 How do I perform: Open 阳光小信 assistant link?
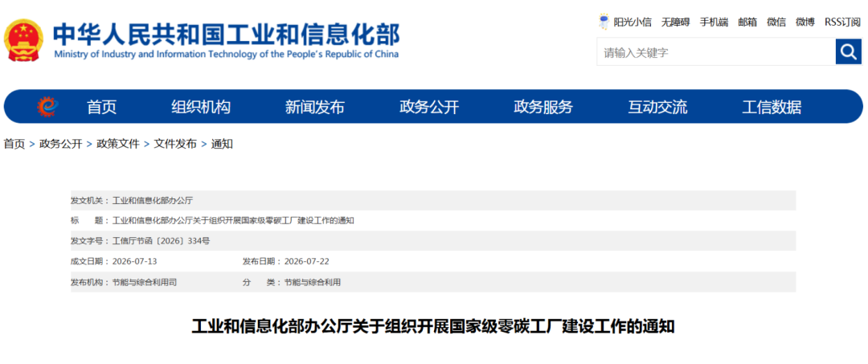(633, 22)
